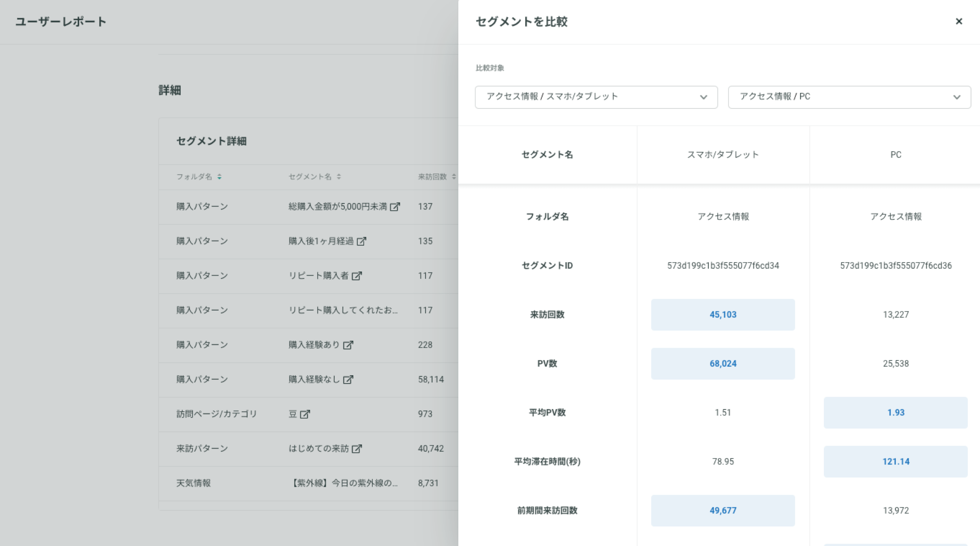Click the 58,114 visit count cell
This screenshot has width=980, height=546.
[431, 379]
